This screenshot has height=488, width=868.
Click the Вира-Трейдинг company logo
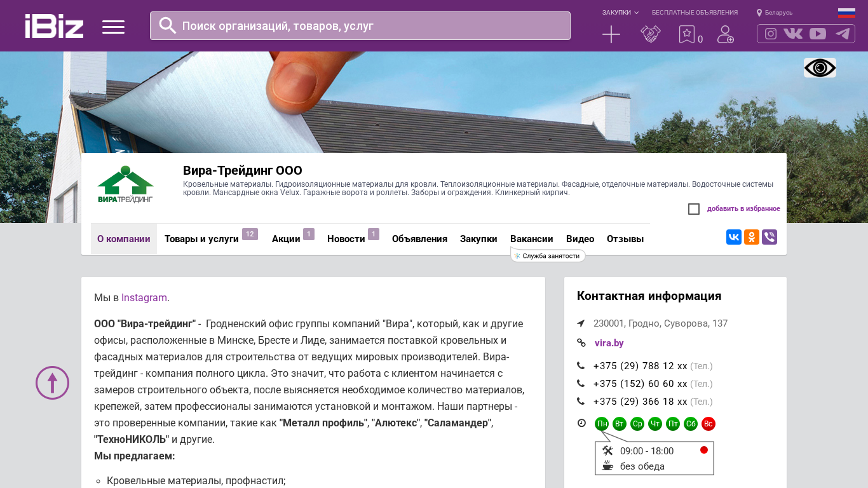pyautogui.click(x=125, y=184)
